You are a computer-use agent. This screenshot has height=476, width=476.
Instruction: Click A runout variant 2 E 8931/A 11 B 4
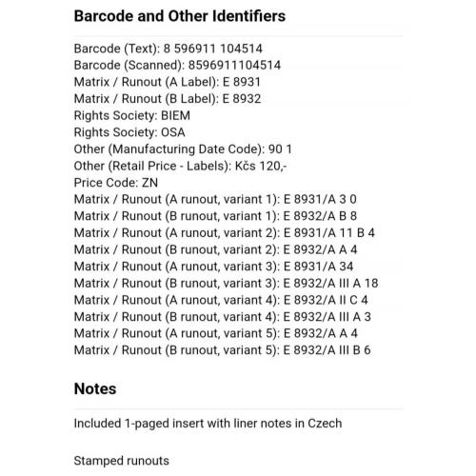coord(225,233)
